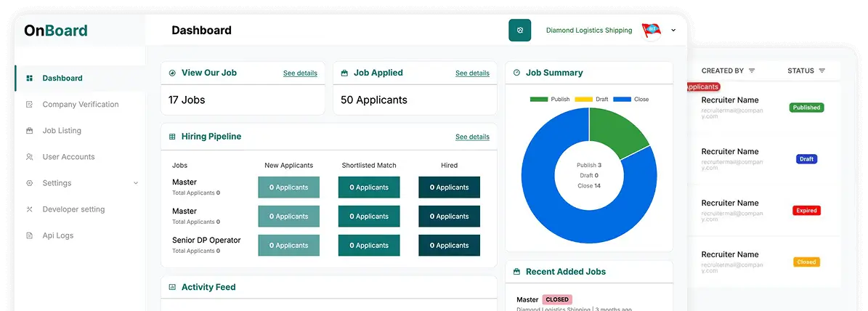868x311 pixels.
Task: Toggle the Draft legend in Job Summary
Action: point(592,100)
